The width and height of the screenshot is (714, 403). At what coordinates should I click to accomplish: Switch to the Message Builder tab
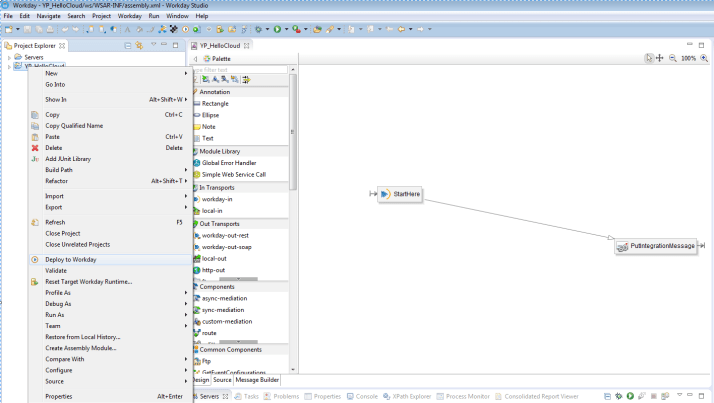point(258,380)
